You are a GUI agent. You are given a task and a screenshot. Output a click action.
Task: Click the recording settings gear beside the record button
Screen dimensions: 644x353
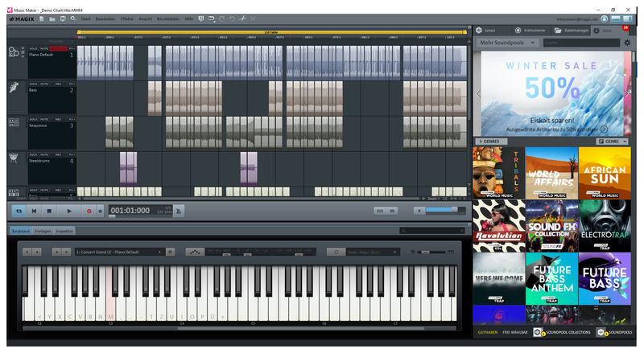(100, 211)
